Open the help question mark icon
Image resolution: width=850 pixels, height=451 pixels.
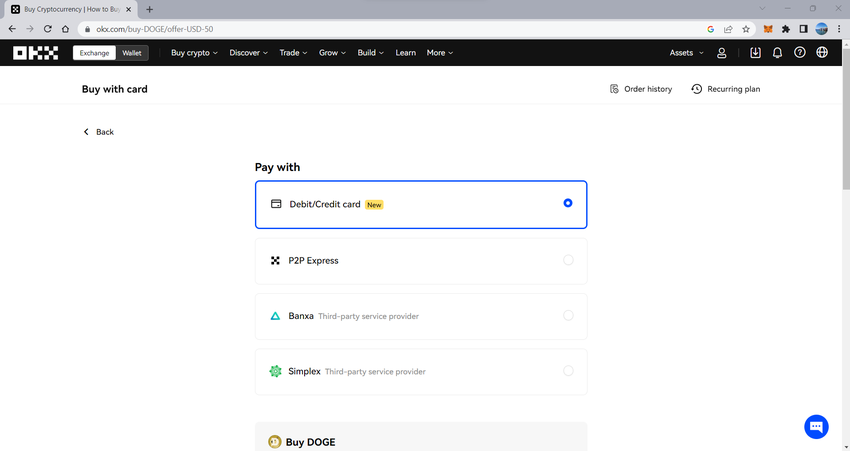point(800,53)
